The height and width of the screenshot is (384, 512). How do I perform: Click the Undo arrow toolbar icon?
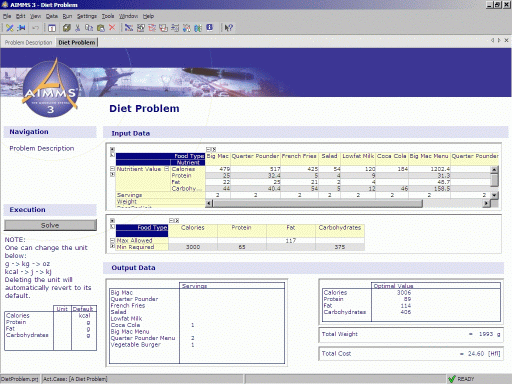coord(35,28)
